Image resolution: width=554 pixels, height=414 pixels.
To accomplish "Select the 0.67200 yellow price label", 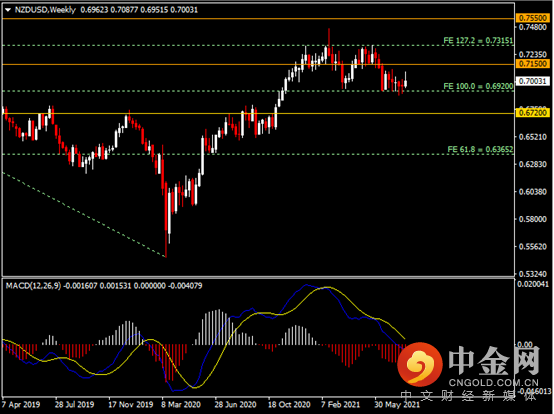I will (x=533, y=113).
